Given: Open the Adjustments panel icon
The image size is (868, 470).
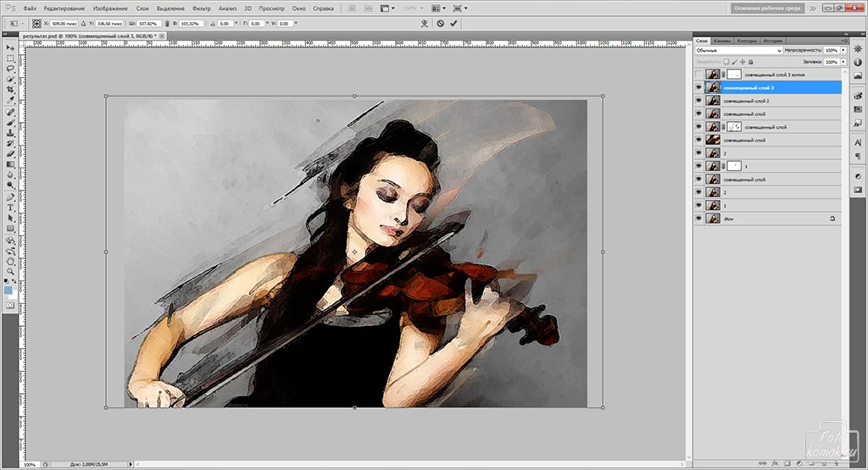Looking at the screenshot, I should pos(858,176).
